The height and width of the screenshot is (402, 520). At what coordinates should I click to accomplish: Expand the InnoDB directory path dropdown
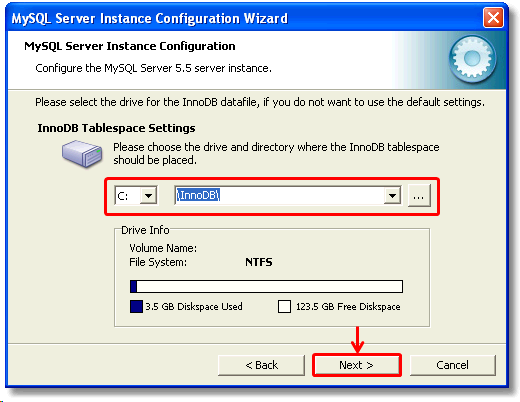coord(392,195)
